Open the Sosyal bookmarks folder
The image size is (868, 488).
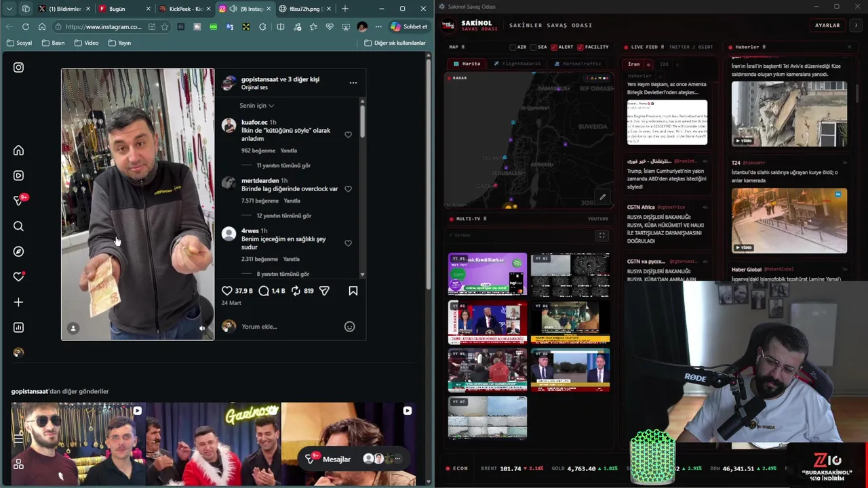point(19,43)
